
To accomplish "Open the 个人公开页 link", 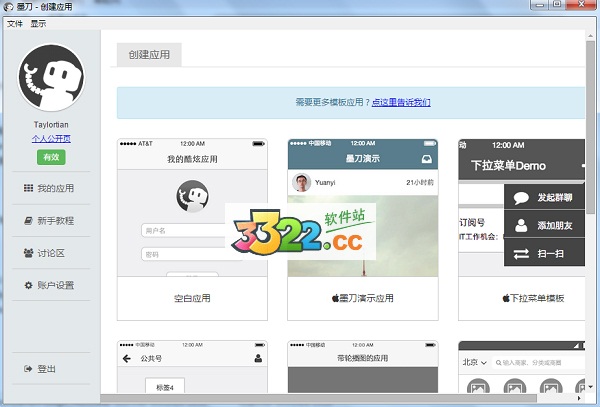I will coord(51,138).
